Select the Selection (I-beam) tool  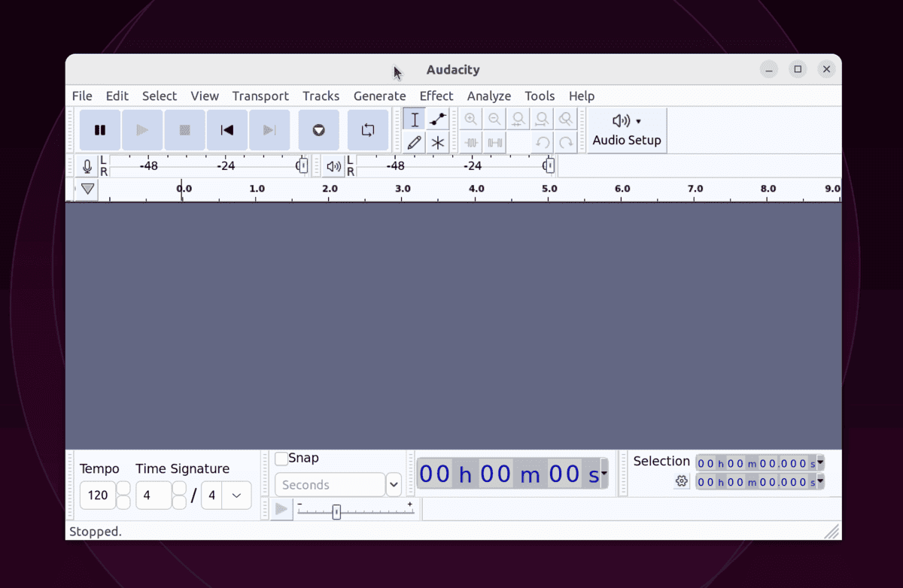pyautogui.click(x=415, y=120)
